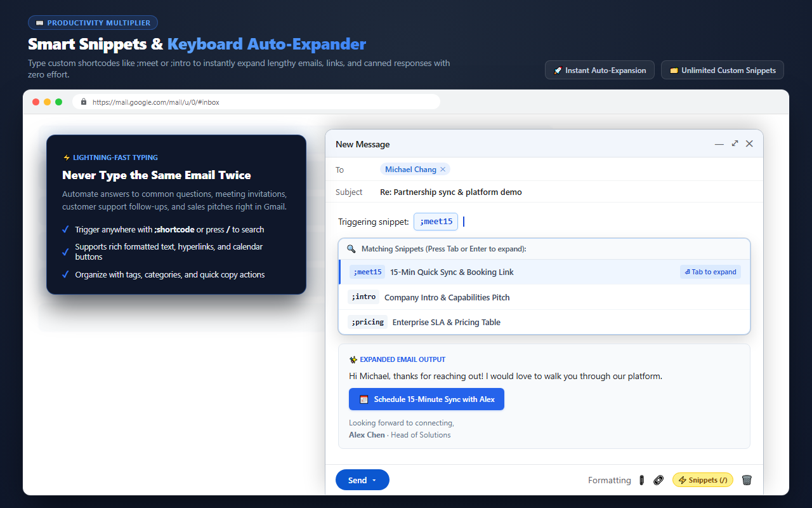
Task: Click the green maximize window dot
Action: [59, 102]
